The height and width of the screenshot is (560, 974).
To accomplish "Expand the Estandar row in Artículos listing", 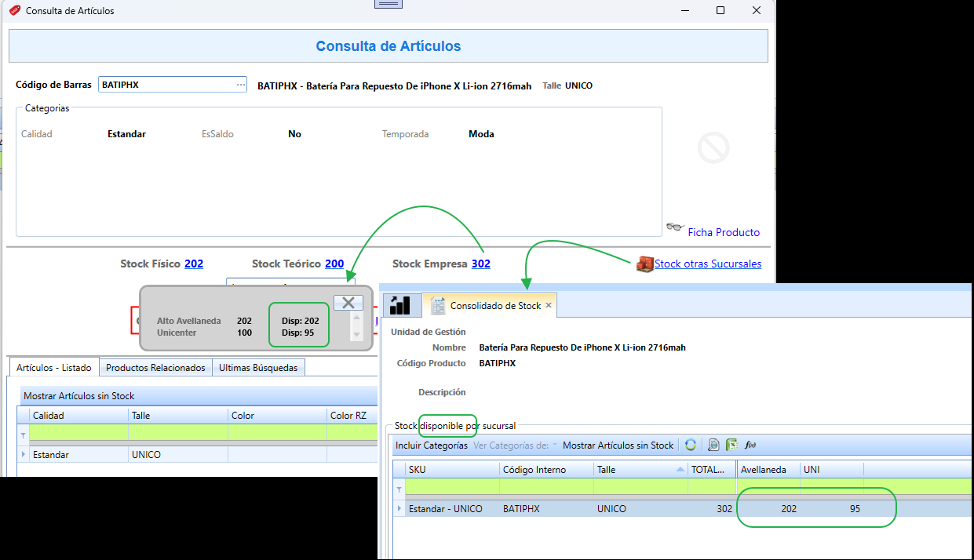I will (23, 454).
